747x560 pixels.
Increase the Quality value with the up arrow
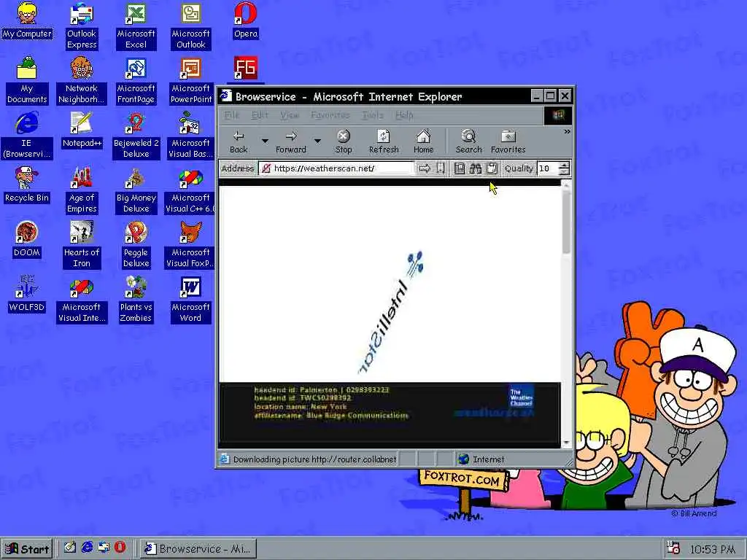click(x=564, y=166)
